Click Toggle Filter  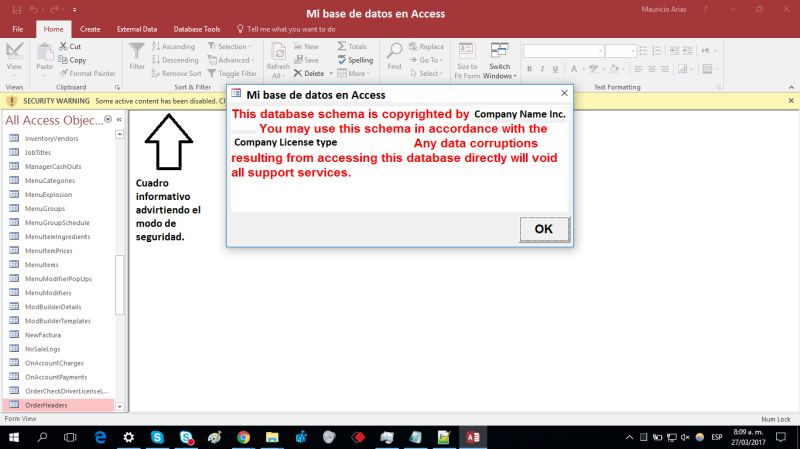tap(232, 73)
